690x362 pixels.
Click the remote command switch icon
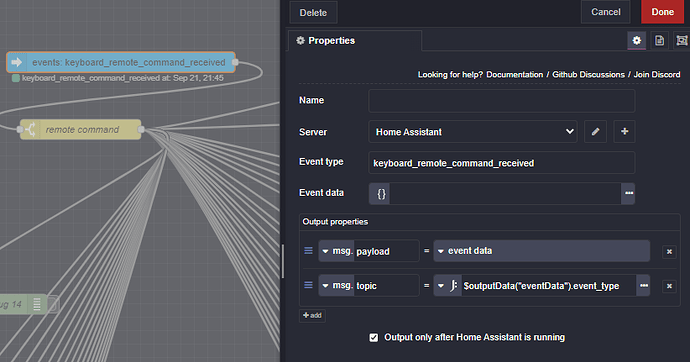pos(30,130)
